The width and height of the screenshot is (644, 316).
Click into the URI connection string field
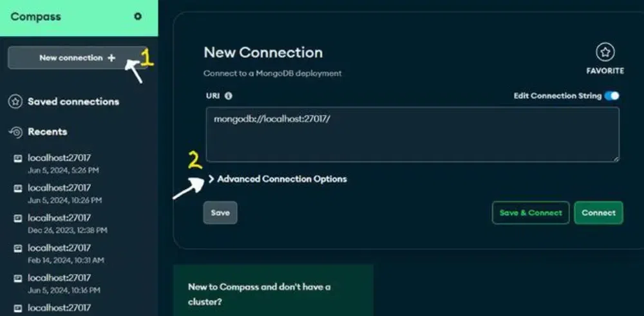click(412, 135)
